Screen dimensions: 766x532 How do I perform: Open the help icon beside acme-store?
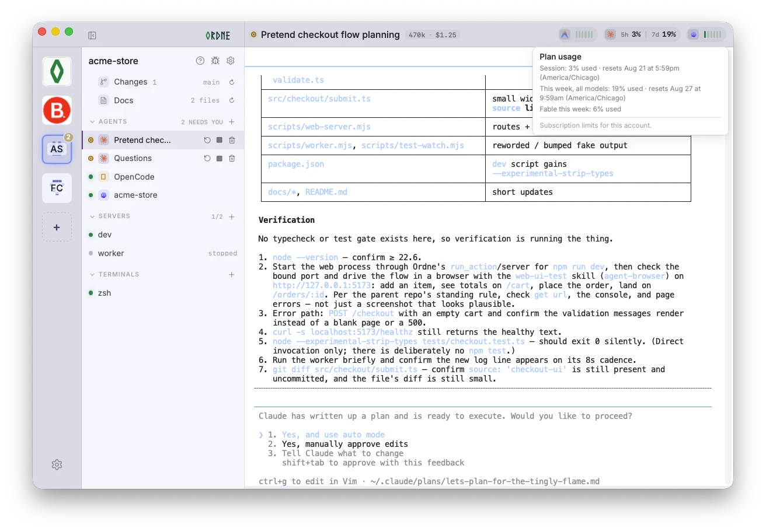pos(200,61)
